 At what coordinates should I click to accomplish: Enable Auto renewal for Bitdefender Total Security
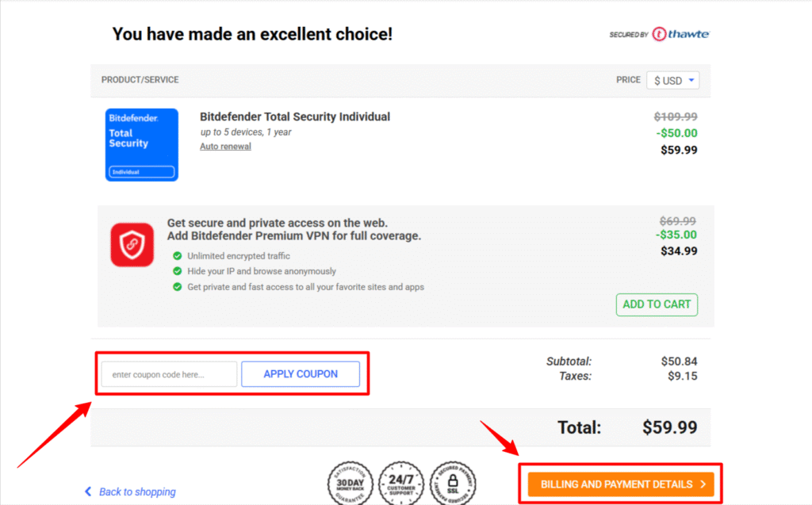[x=224, y=146]
